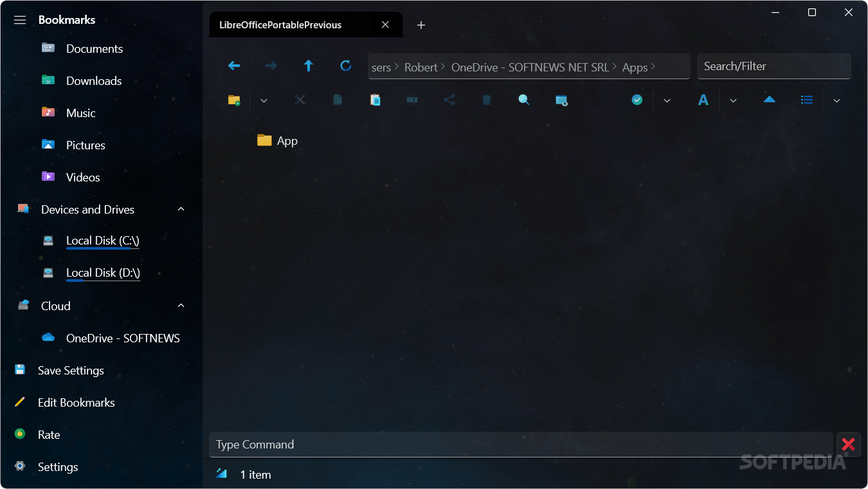
Task: Go back with the left arrow
Action: (234, 66)
